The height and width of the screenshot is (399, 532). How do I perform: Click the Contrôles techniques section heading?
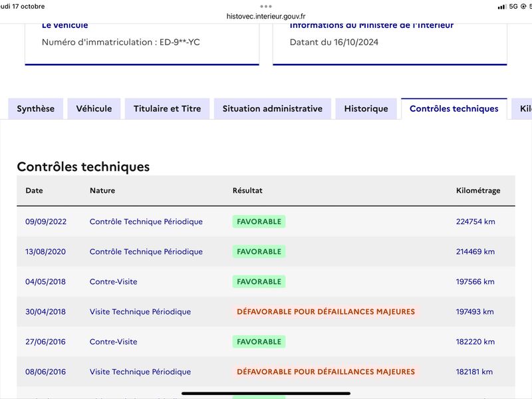click(x=83, y=167)
